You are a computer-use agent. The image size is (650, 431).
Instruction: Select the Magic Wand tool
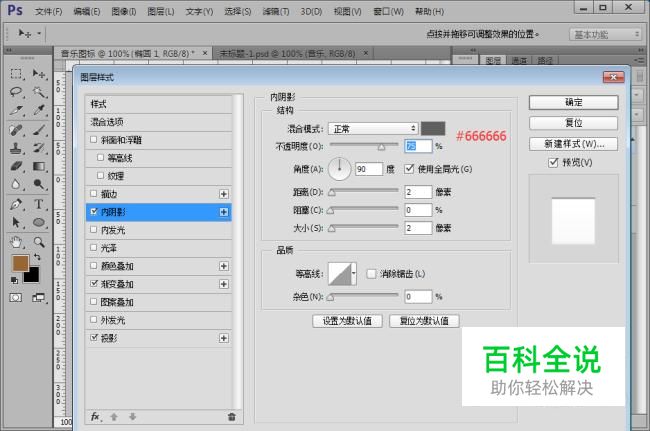tap(39, 92)
